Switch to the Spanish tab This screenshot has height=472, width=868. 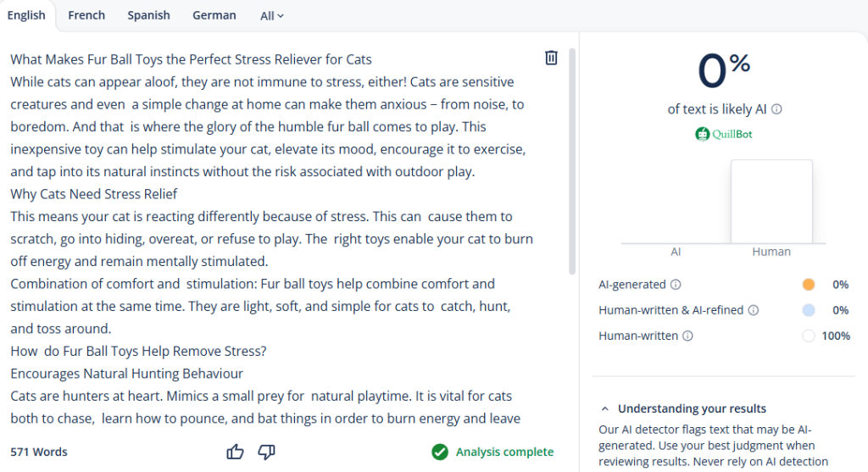tap(148, 15)
